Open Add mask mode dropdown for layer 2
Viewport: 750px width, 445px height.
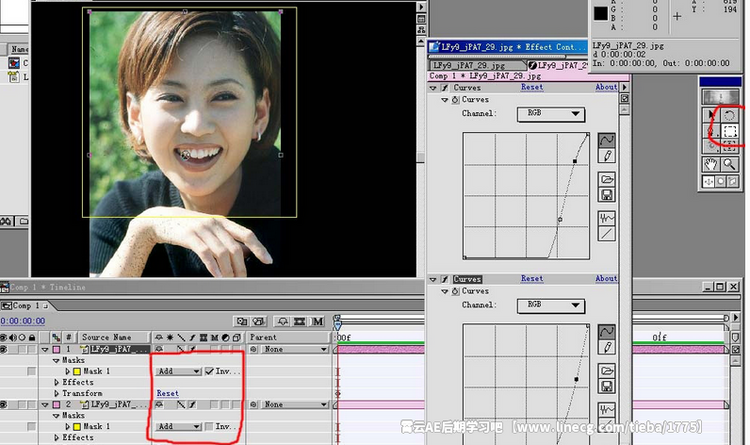pos(178,426)
